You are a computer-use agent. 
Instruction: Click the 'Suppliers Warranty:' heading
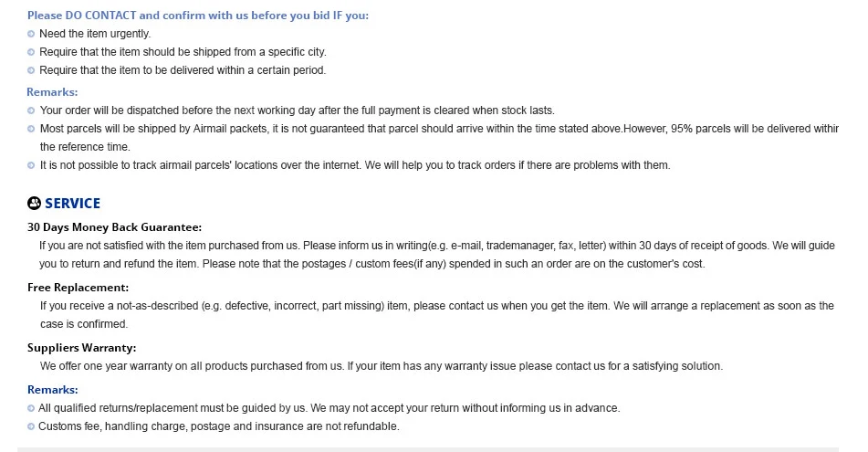click(82, 348)
